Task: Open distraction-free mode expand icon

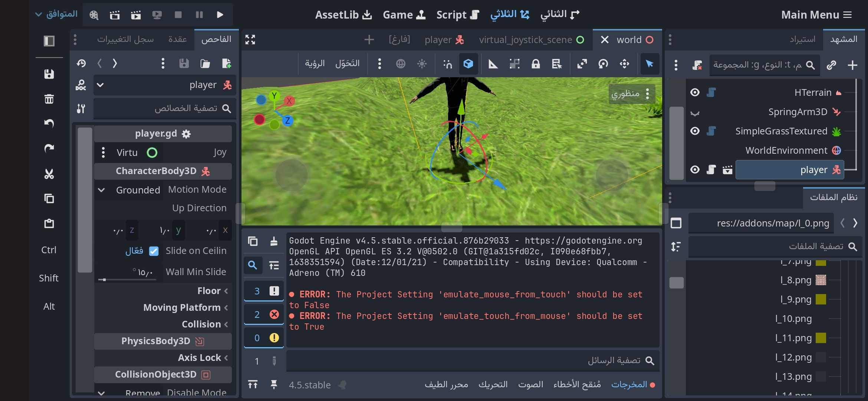Action: pos(250,40)
